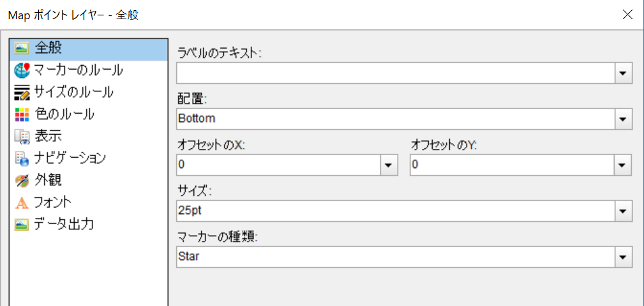Click the サイズのルール icon
Viewport: 644px width, 306px height.
[22, 93]
